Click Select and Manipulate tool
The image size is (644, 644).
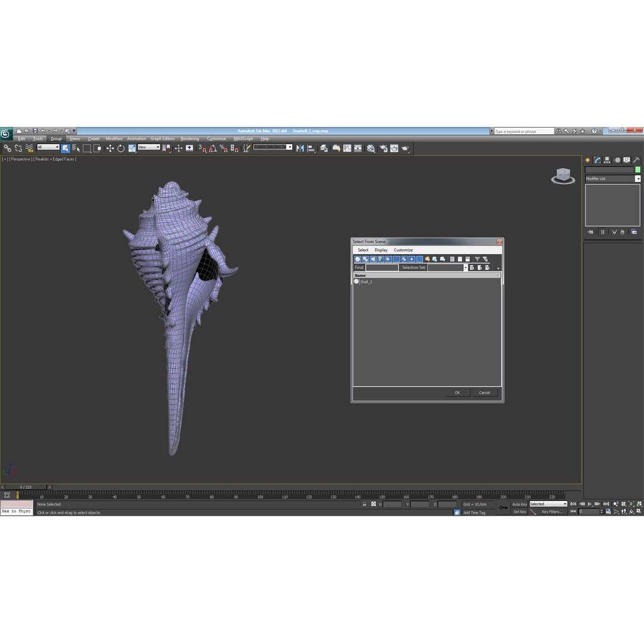178,148
